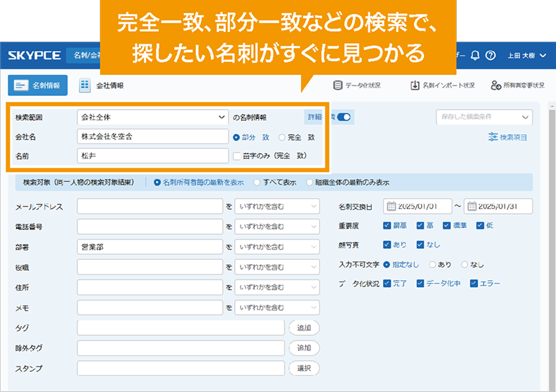Expand 役職 いずれかを含む dropdown

(x=277, y=267)
